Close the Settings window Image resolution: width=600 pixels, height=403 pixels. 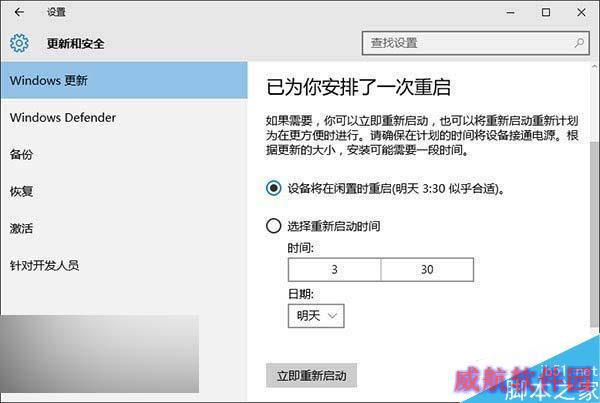(581, 13)
